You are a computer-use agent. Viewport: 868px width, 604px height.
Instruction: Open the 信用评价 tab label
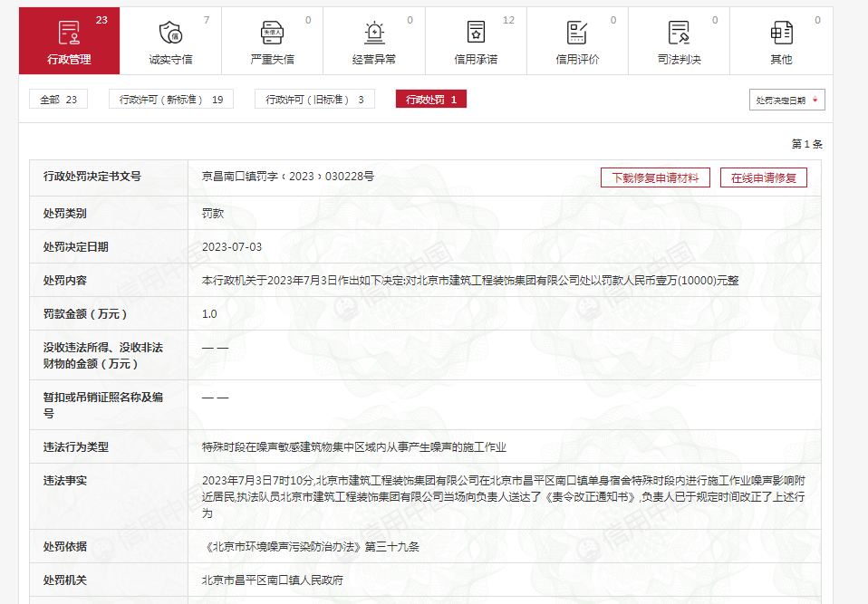(577, 59)
